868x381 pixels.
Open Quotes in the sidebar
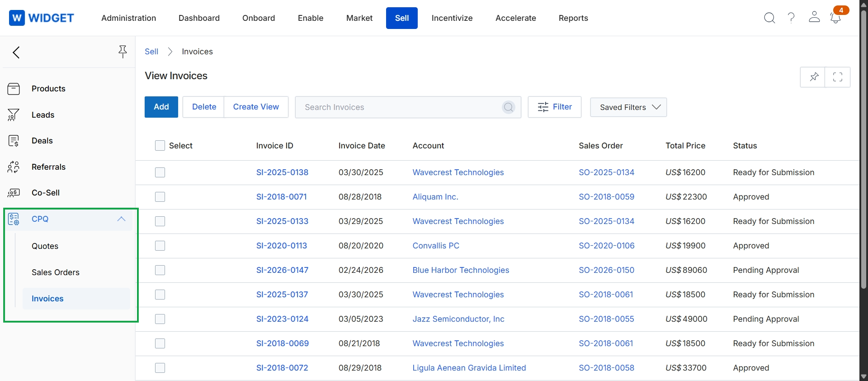(45, 246)
